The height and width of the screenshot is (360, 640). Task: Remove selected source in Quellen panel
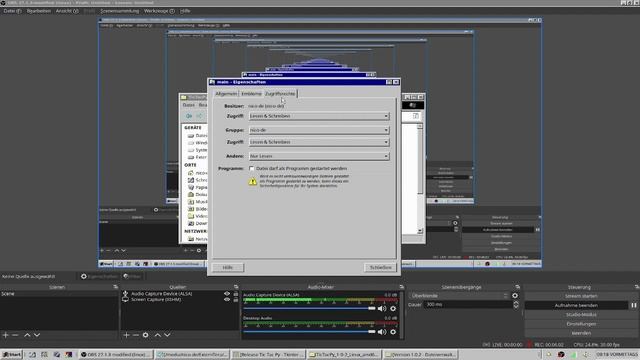click(136, 335)
